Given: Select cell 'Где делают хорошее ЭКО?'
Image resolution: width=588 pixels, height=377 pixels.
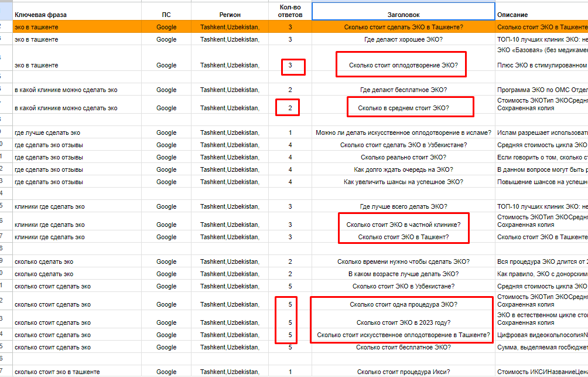Looking at the screenshot, I should (x=404, y=39).
